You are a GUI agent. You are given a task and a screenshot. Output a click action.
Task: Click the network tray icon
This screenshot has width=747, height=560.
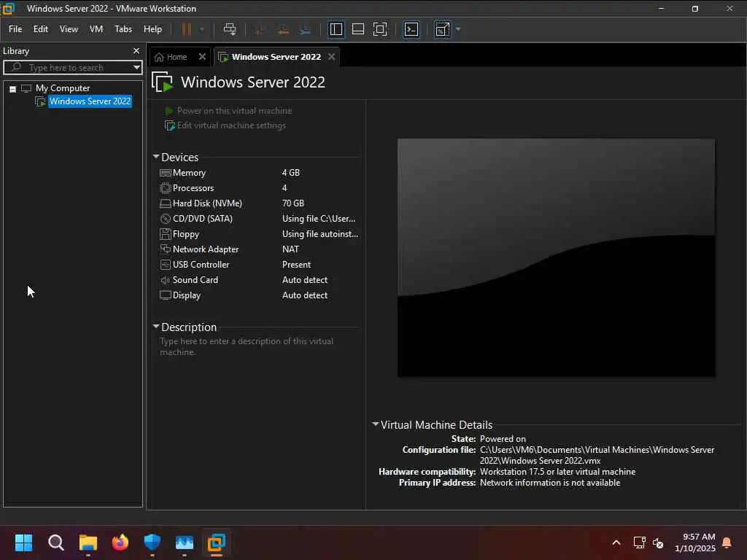639,542
